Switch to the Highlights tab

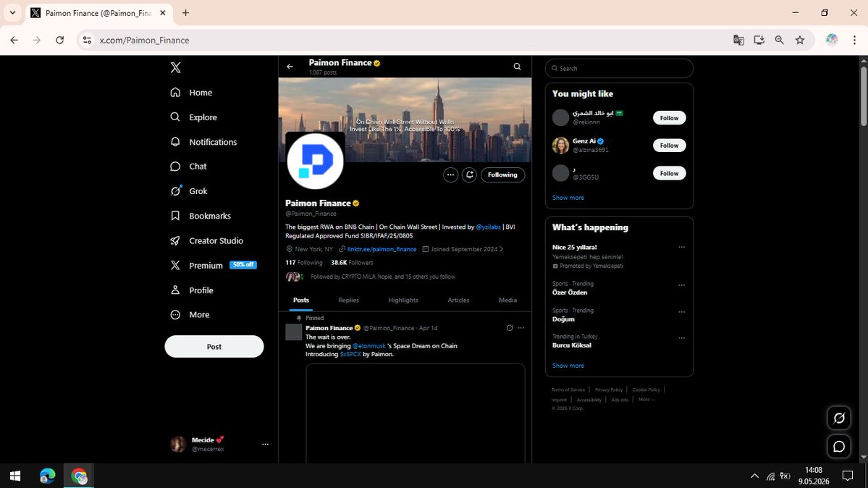click(x=403, y=300)
